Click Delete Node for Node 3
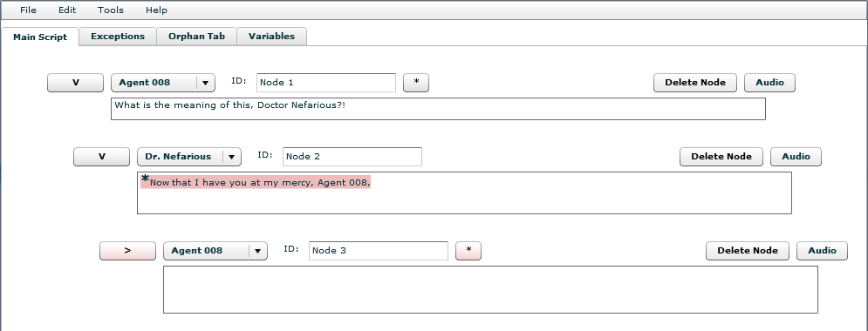 click(748, 250)
